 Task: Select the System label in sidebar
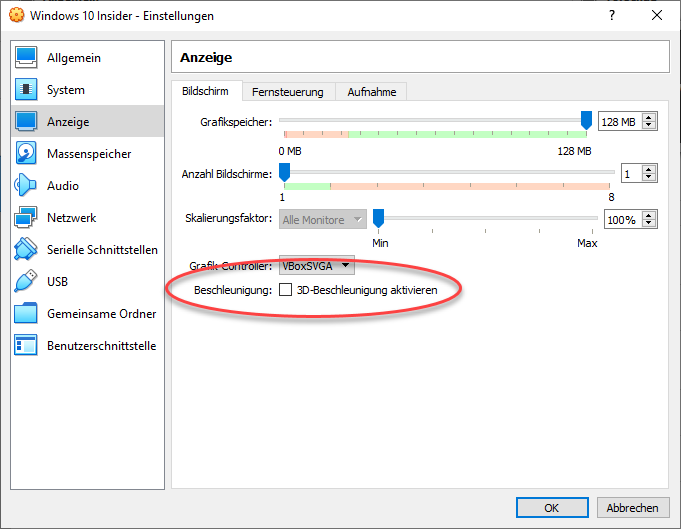click(66, 90)
